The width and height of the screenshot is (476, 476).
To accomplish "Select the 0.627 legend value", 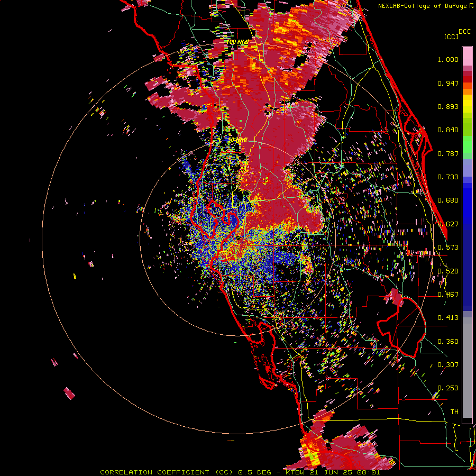I will click(x=448, y=224).
